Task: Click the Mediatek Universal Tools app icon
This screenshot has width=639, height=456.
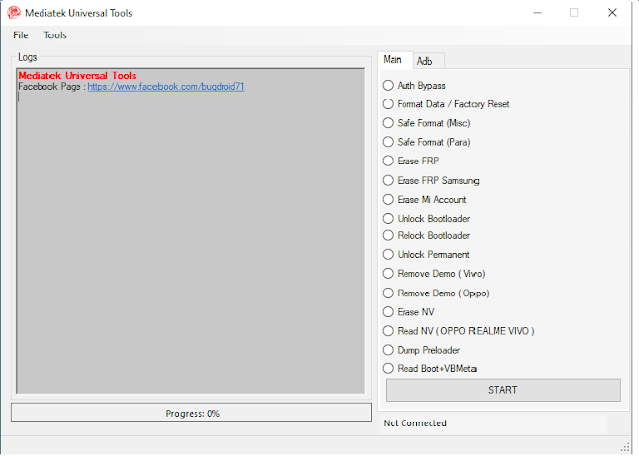Action: [x=14, y=13]
